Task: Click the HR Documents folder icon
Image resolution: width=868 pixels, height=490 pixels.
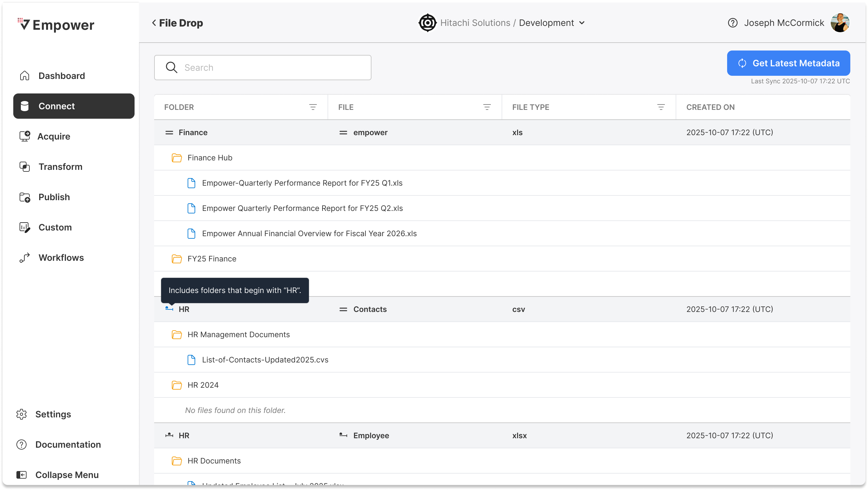Action: point(177,461)
